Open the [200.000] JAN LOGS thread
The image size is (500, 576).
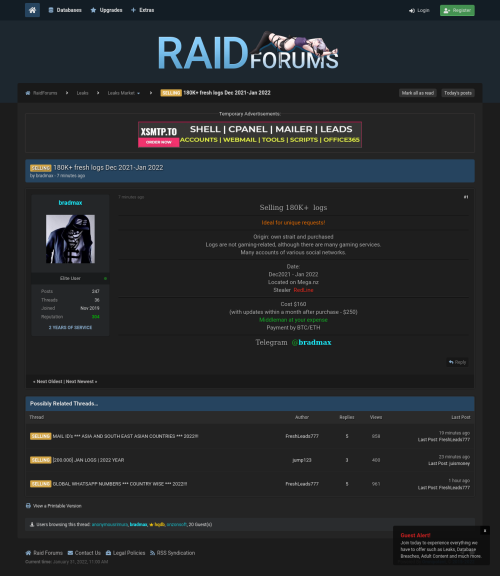tap(88, 460)
